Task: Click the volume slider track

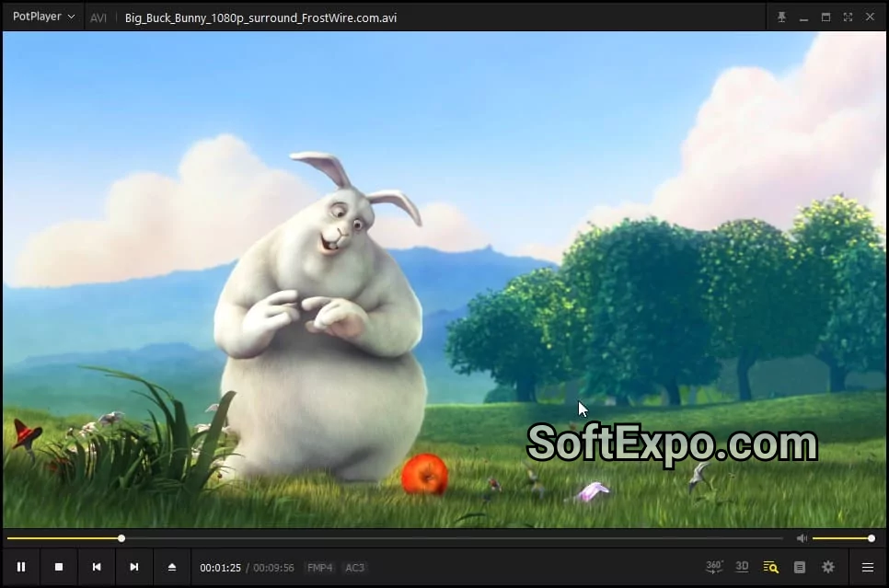Action: click(x=841, y=538)
